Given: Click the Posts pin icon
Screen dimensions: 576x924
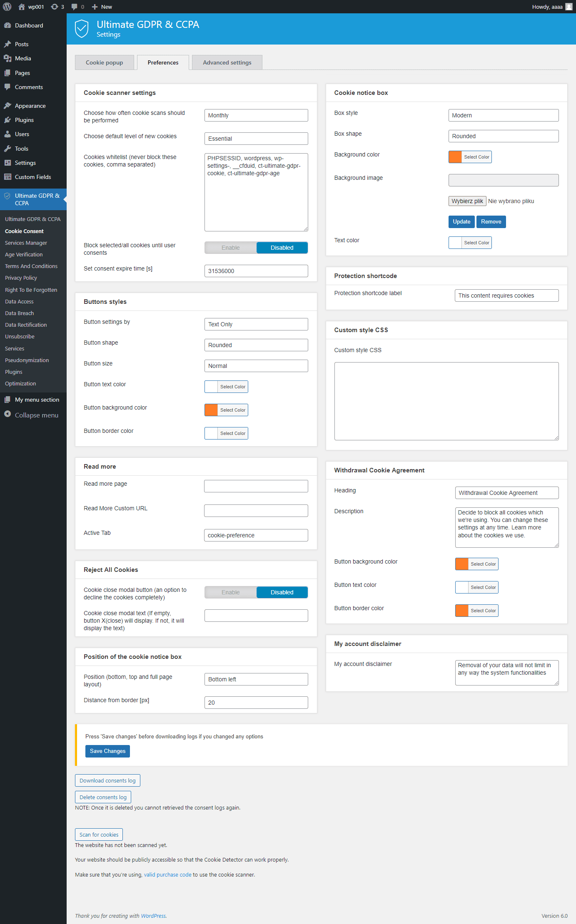Looking at the screenshot, I should [x=7, y=44].
